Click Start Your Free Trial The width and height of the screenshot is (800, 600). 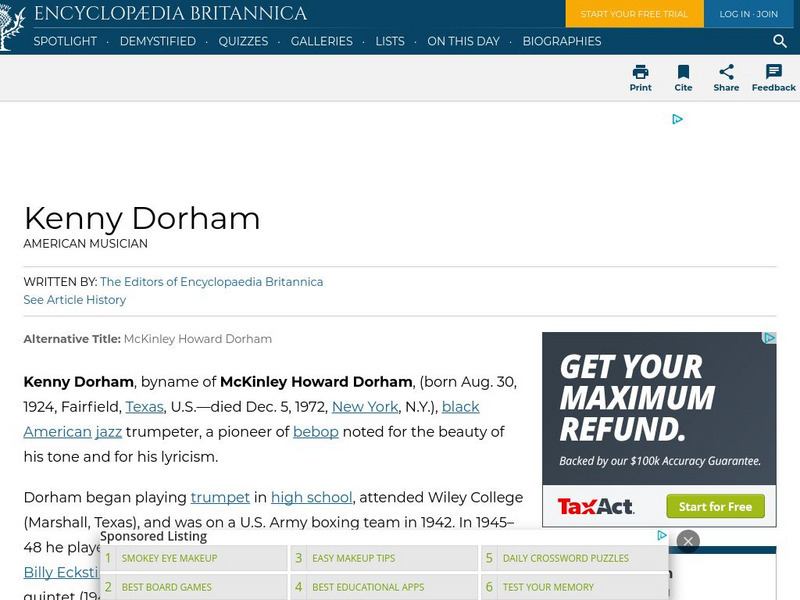pos(634,14)
